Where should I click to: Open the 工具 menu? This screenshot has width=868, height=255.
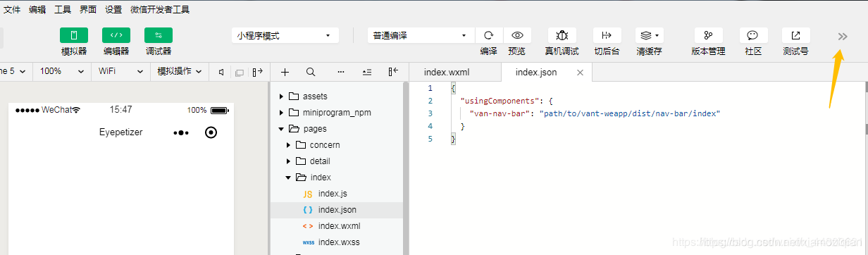pyautogui.click(x=63, y=10)
